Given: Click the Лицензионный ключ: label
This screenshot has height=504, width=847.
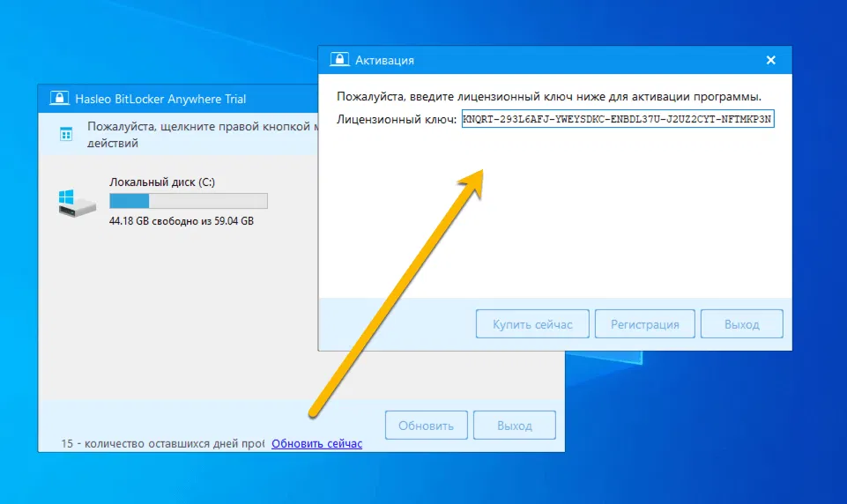Looking at the screenshot, I should 397,119.
